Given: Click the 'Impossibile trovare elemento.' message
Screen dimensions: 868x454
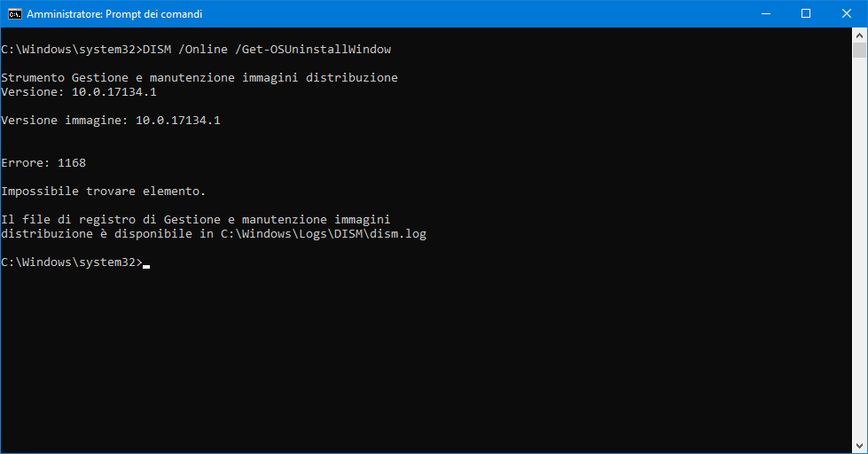Looking at the screenshot, I should pyautogui.click(x=104, y=192).
